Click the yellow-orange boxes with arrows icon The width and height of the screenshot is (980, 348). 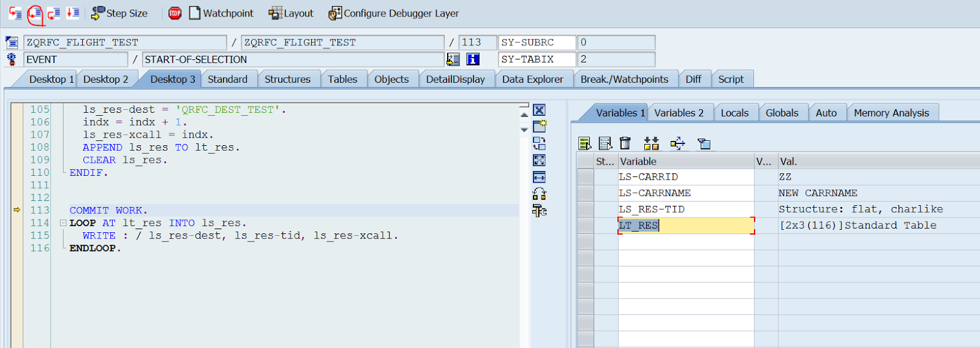[x=651, y=143]
